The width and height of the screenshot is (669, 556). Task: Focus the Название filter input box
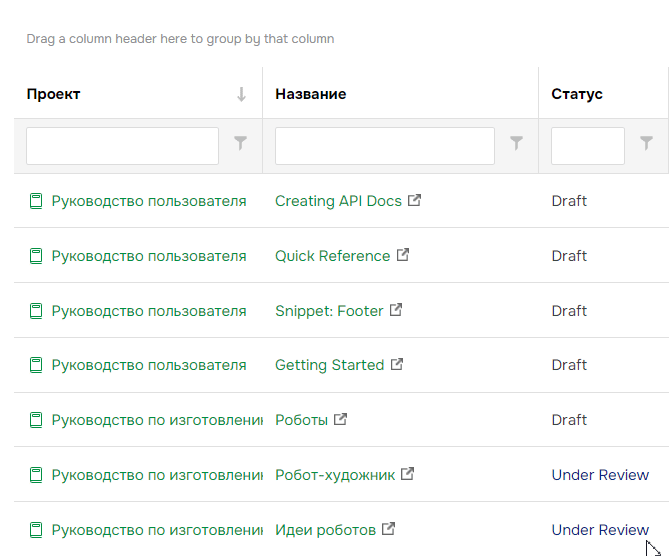384,146
